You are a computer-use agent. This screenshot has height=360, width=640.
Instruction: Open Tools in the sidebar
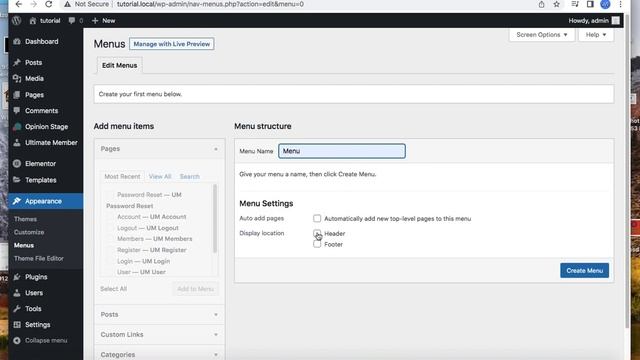tap(33, 309)
